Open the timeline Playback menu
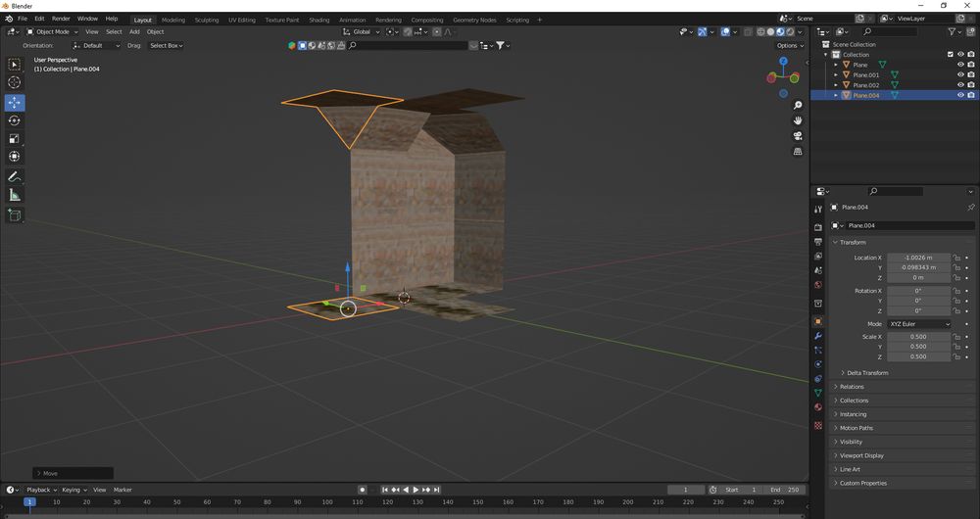Viewport: 980px width, 519px height. [41, 490]
